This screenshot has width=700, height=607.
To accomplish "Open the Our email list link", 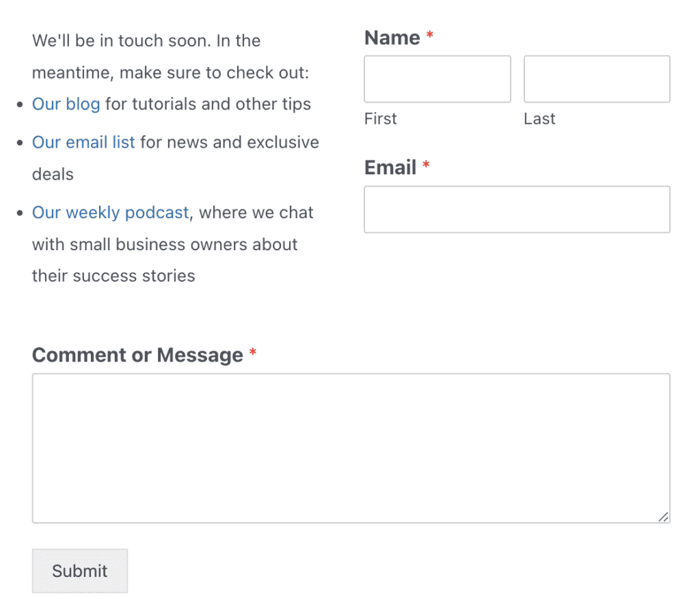I will (83, 142).
